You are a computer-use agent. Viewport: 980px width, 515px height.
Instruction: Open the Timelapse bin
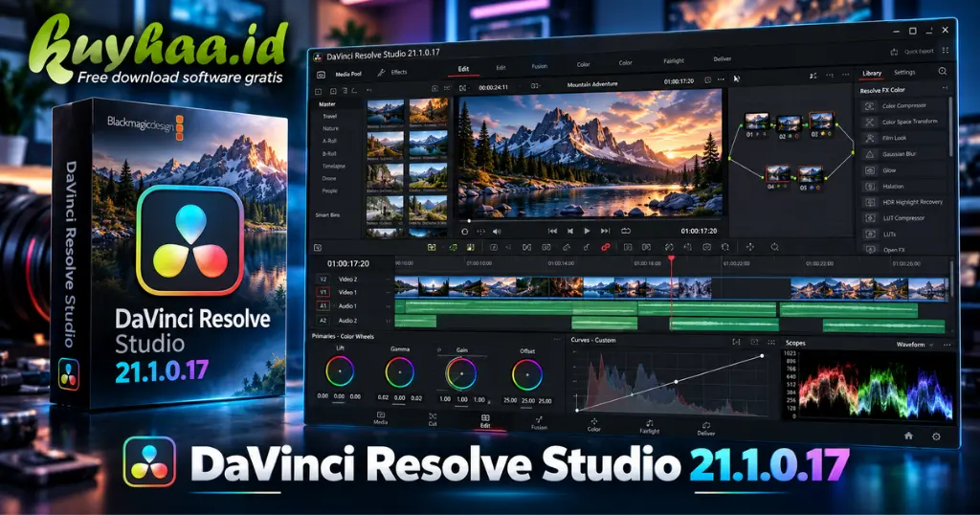[x=333, y=167]
